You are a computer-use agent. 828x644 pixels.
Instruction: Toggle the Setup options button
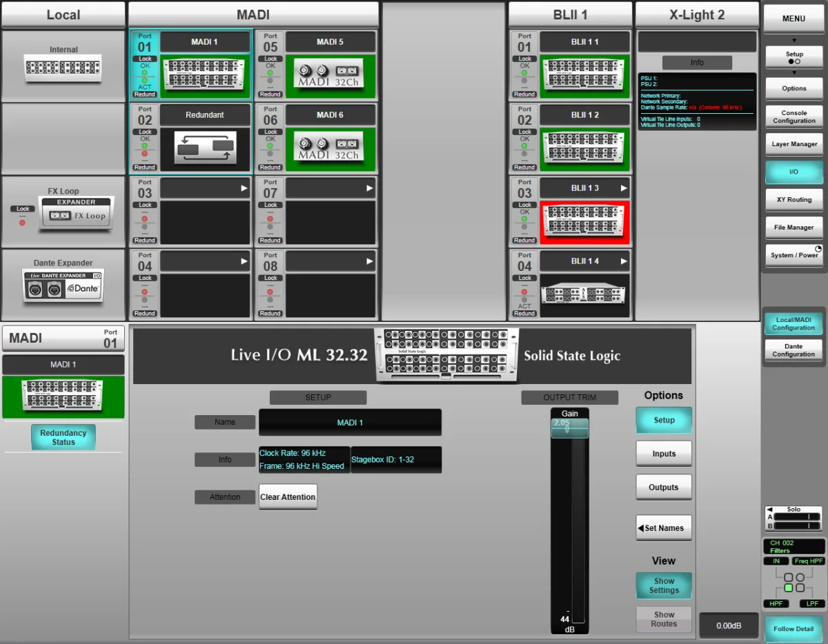[x=664, y=420]
